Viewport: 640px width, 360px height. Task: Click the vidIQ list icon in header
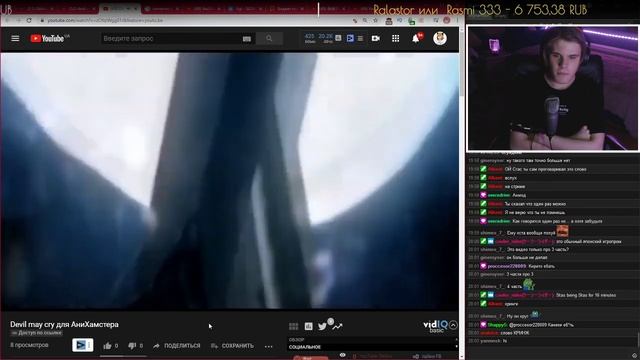pos(360,38)
